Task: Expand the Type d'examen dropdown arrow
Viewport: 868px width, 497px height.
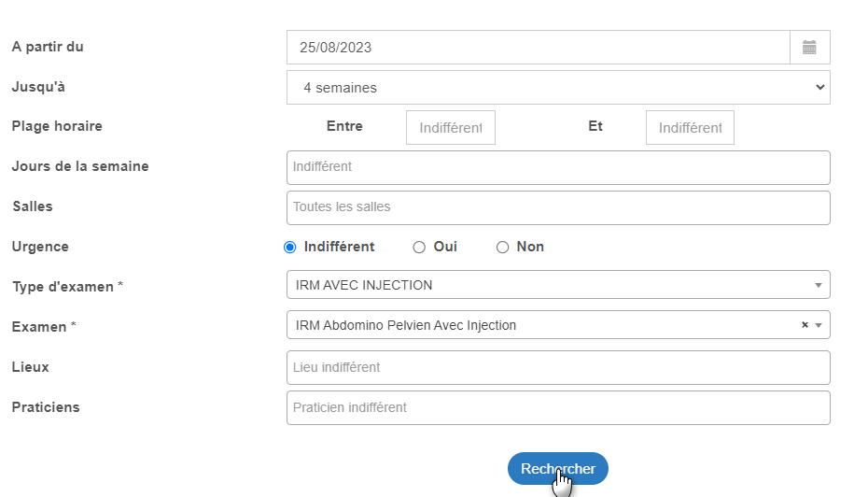Action: (819, 285)
